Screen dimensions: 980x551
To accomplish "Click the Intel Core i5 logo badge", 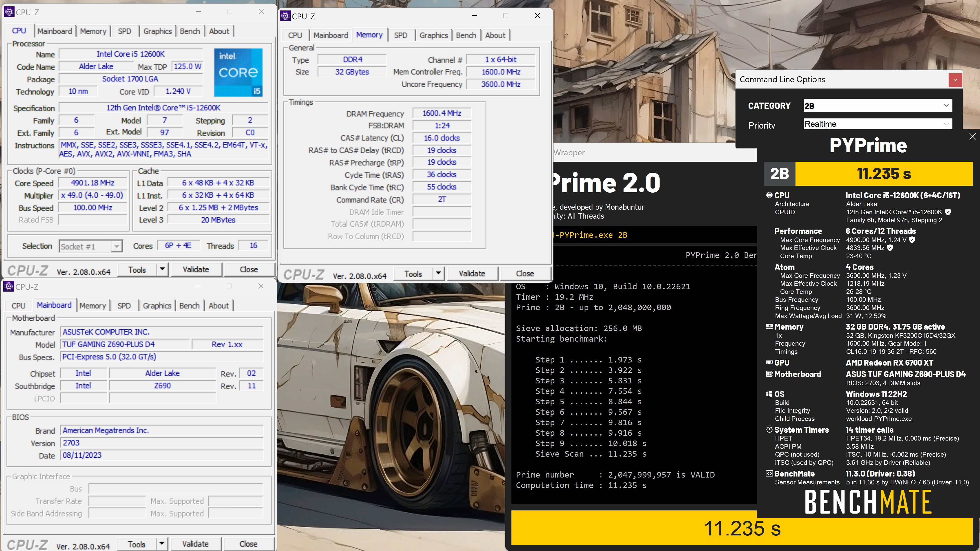I will [x=238, y=72].
